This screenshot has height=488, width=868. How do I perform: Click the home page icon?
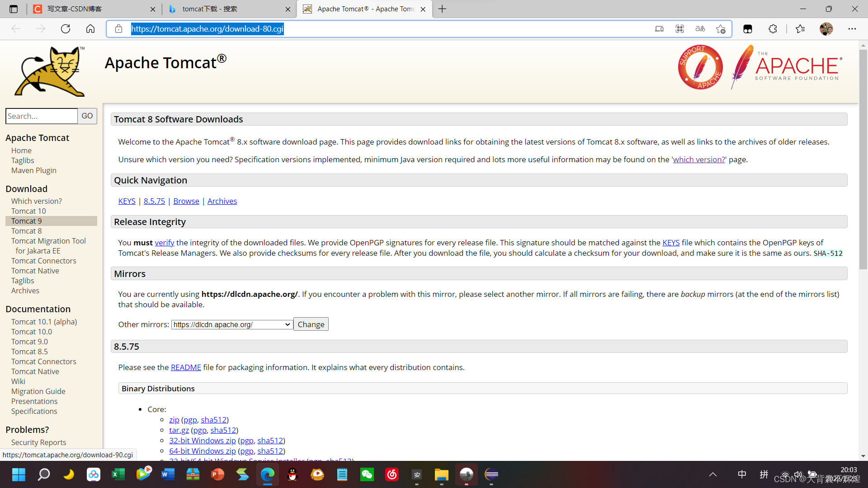(90, 29)
